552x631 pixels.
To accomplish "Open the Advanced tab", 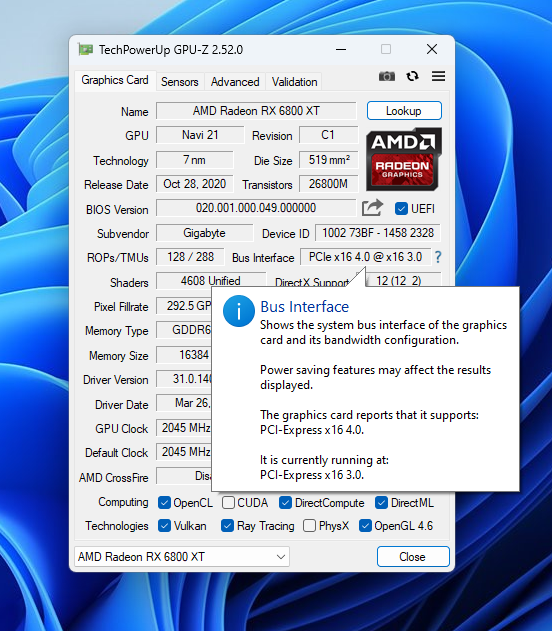I will pyautogui.click(x=235, y=82).
